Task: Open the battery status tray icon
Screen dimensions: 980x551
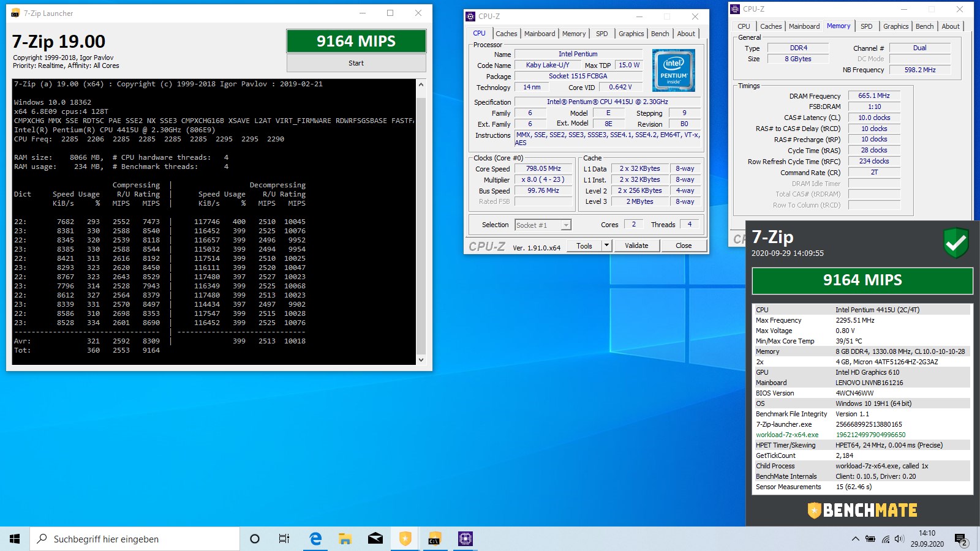Action: tap(870, 539)
